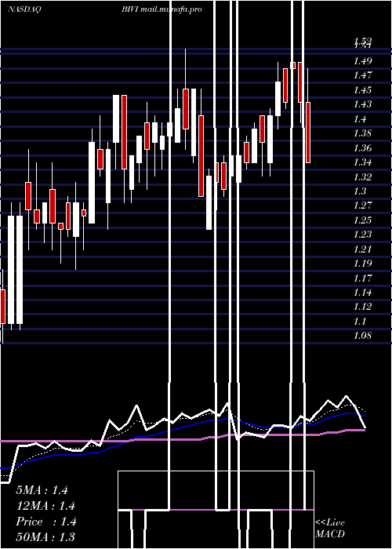The image size is (392, 549).
Task: Click the 5MA : 1.4 legend value
Action: 42,490
